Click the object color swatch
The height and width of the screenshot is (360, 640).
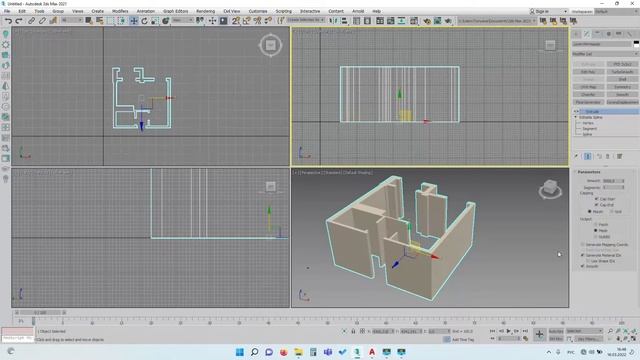pos(636,44)
